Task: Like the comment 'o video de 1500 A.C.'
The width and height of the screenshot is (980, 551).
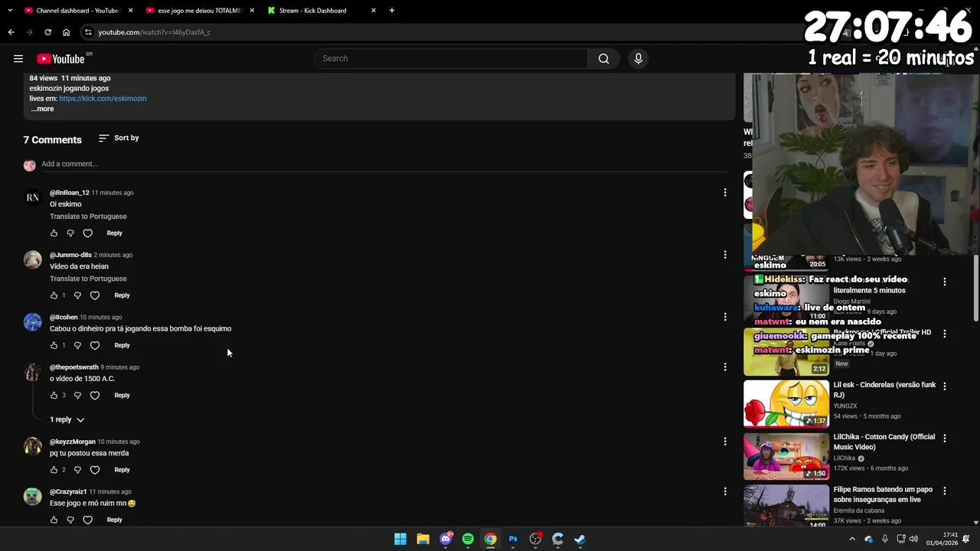Action: tap(54, 396)
